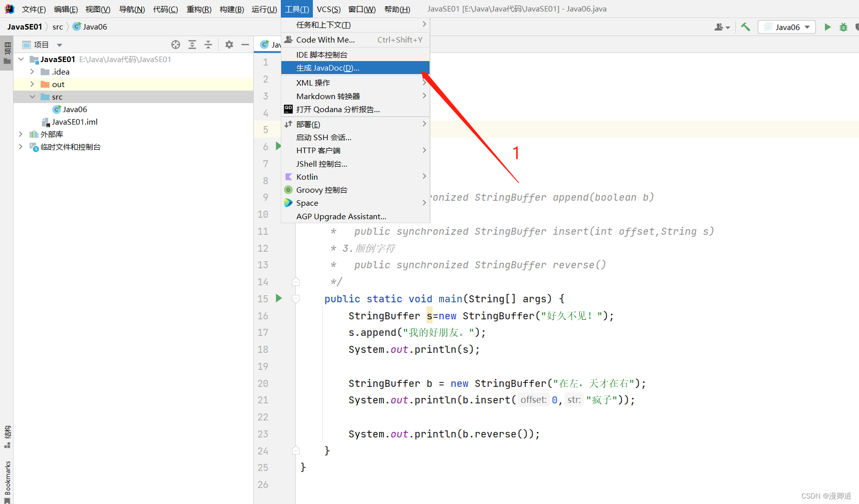Click the fold marker on line 14
Viewport: 859px width, 504px height.
coord(296,282)
